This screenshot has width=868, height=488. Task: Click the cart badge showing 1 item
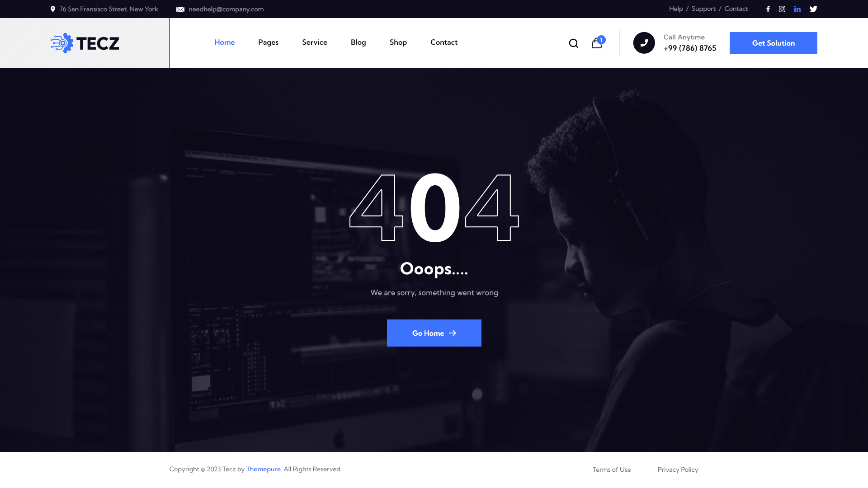coord(601,40)
